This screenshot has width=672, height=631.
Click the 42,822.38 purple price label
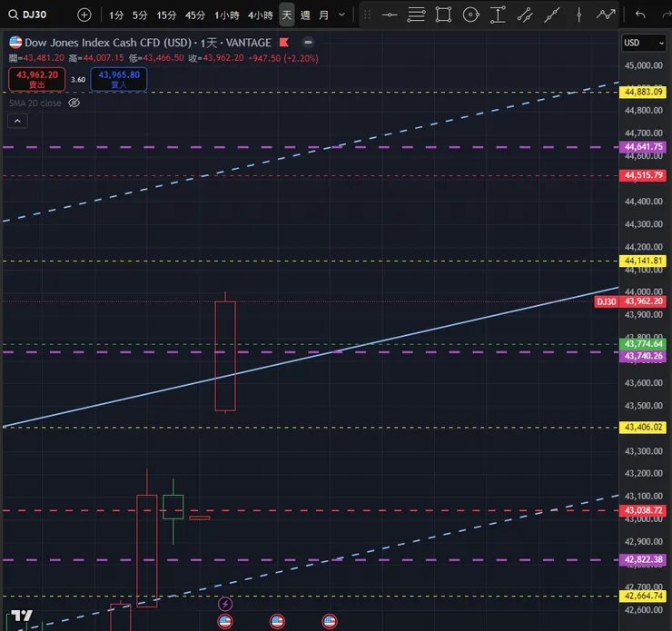(x=643, y=559)
